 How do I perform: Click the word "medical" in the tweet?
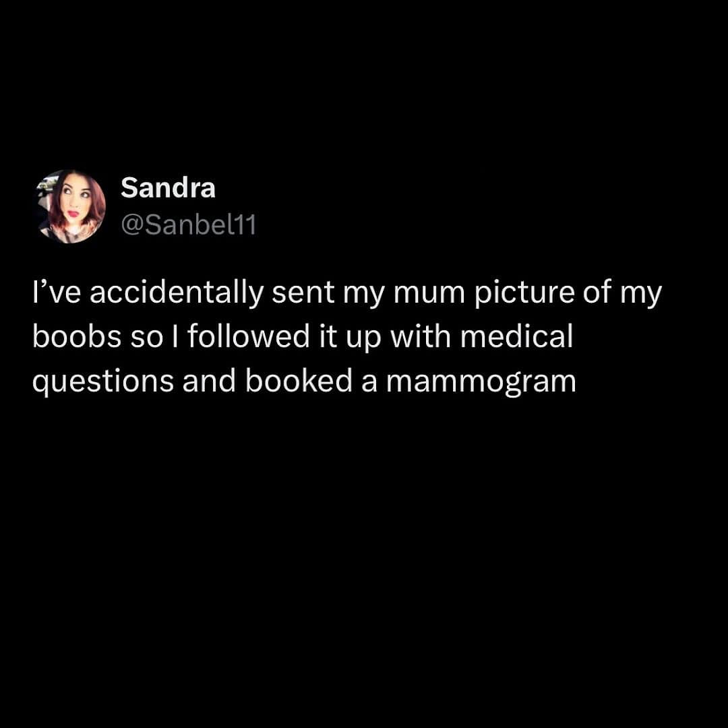(x=517, y=336)
